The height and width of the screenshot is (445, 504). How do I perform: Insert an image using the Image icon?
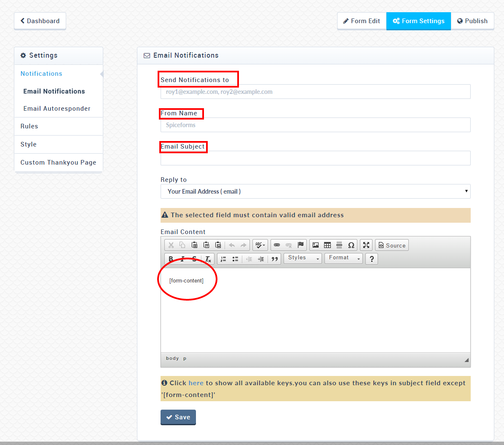pyautogui.click(x=316, y=245)
